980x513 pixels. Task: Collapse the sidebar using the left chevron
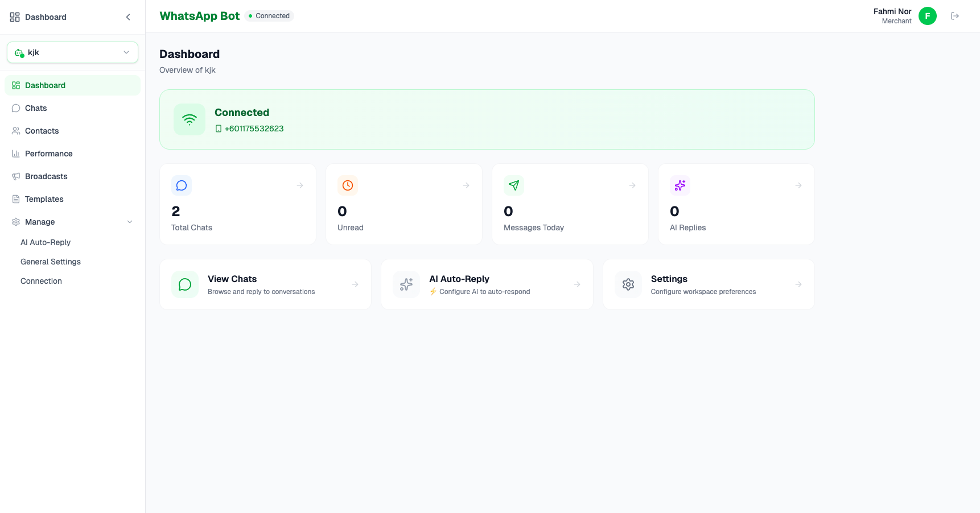[x=127, y=16]
